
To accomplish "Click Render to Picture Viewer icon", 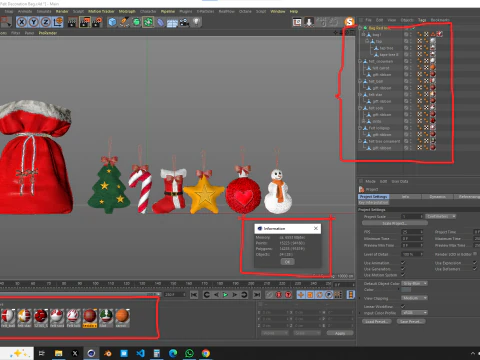I will click(85, 22).
